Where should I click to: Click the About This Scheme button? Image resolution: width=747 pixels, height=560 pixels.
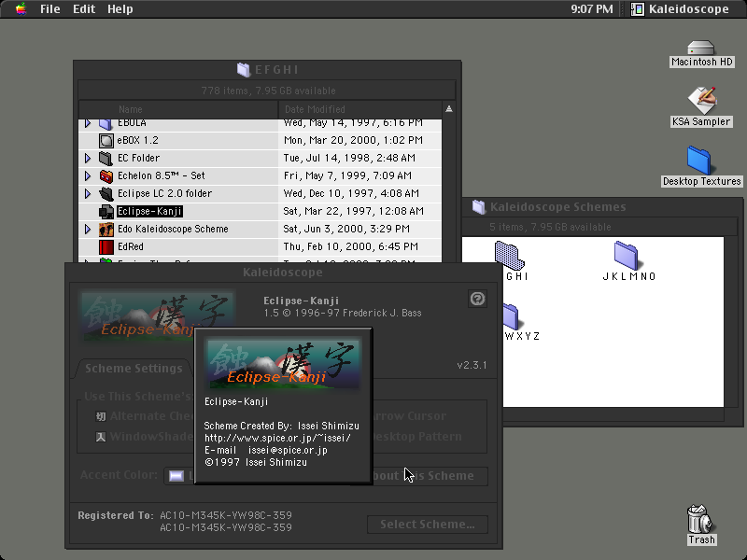[x=430, y=476]
